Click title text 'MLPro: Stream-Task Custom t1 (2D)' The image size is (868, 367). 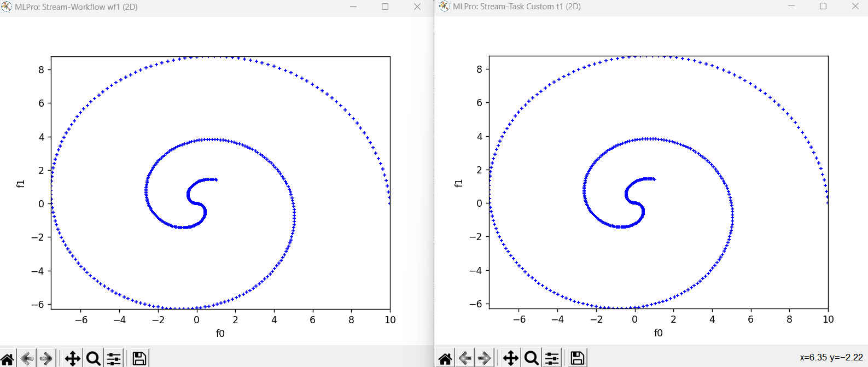517,7
